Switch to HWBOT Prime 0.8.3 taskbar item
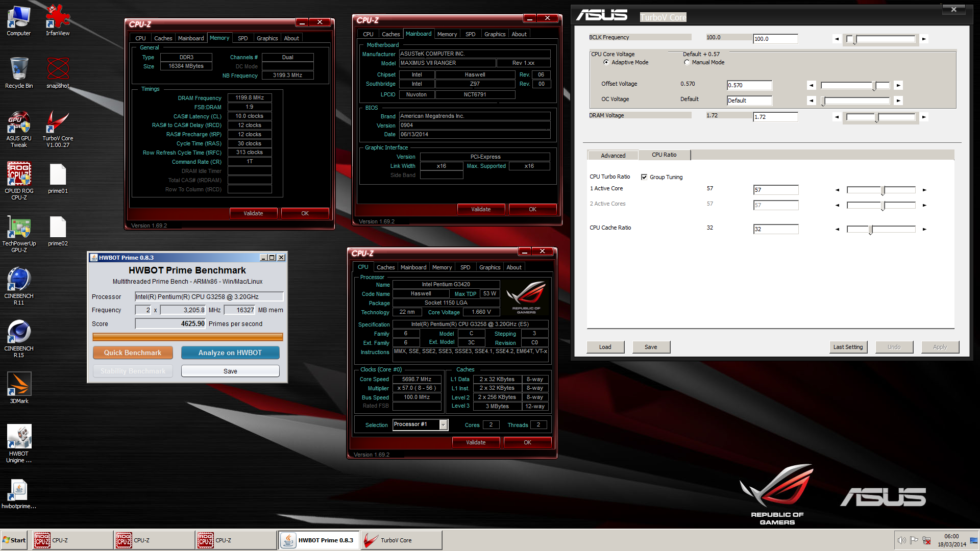The width and height of the screenshot is (980, 551). (x=319, y=540)
